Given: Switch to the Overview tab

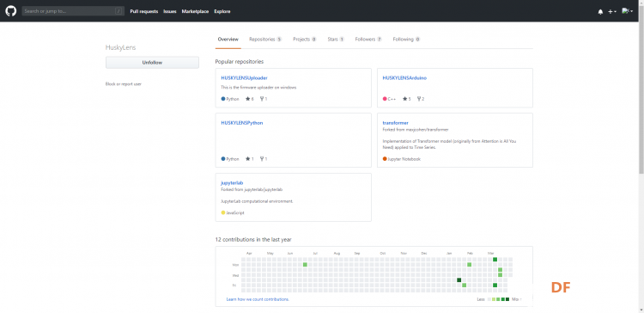Looking at the screenshot, I should click(x=228, y=40).
